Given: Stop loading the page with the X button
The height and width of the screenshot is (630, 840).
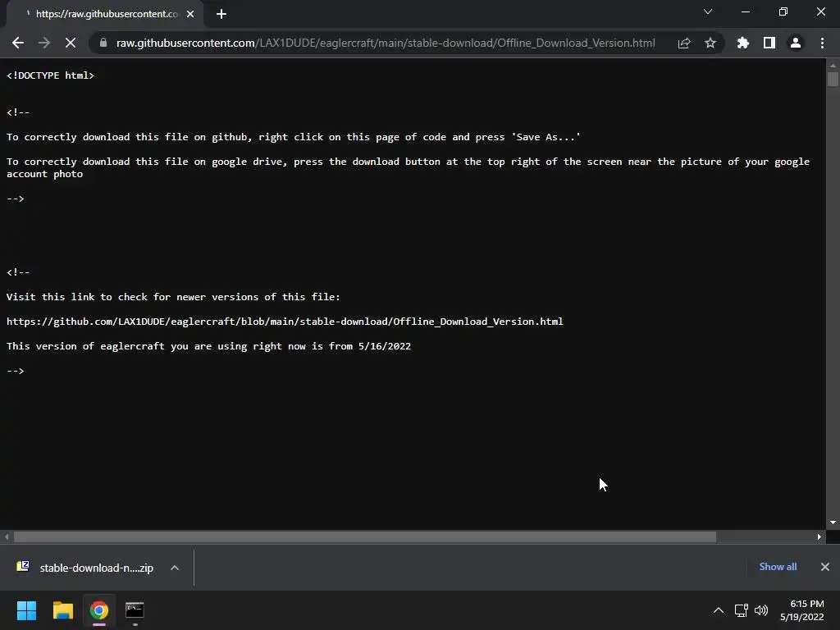Looking at the screenshot, I should point(71,43).
